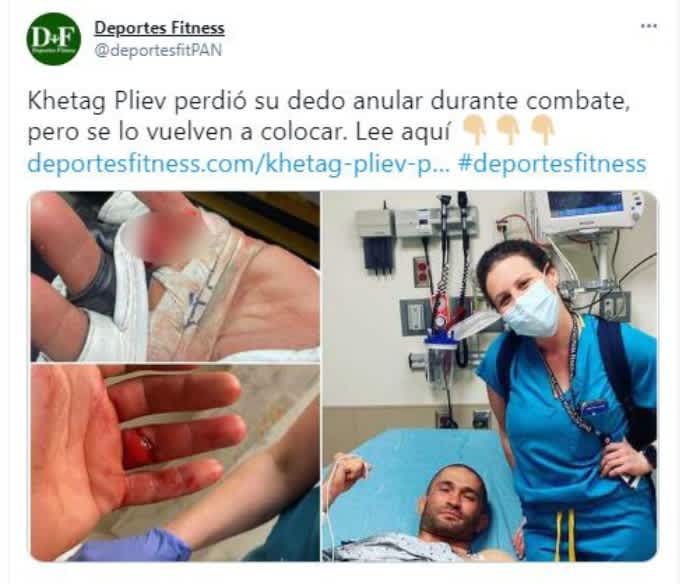This screenshot has height=584, width=700.
Task: Follow the deportesfitness.com/khetag-pliev article link
Action: [x=239, y=163]
